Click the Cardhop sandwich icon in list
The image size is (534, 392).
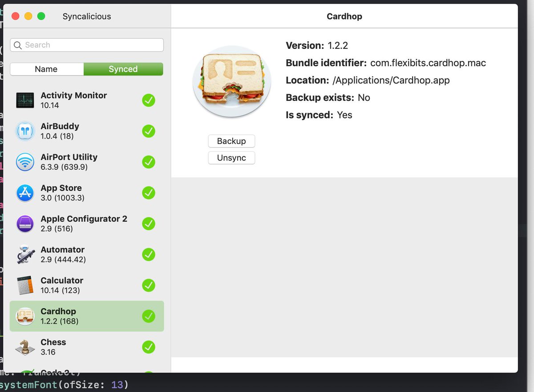coord(25,316)
